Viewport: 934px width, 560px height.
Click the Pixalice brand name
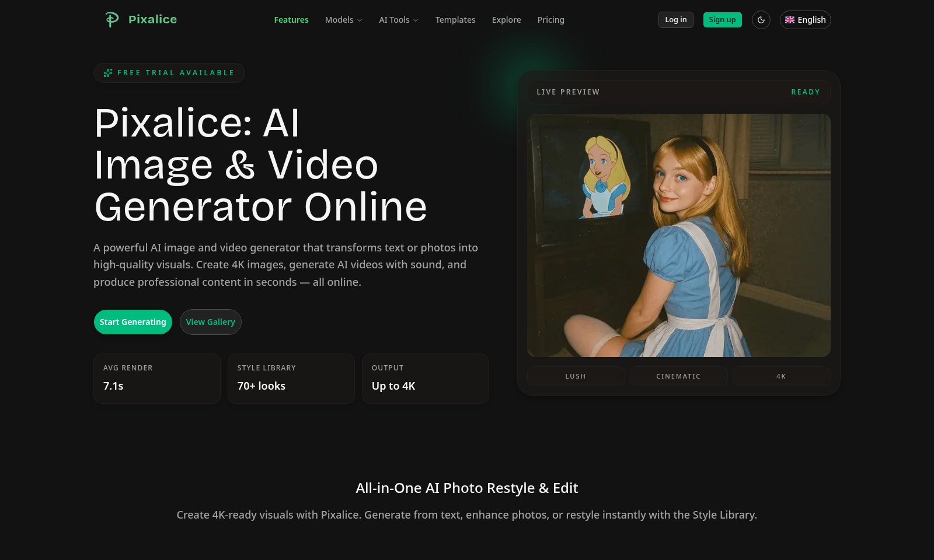pos(152,19)
